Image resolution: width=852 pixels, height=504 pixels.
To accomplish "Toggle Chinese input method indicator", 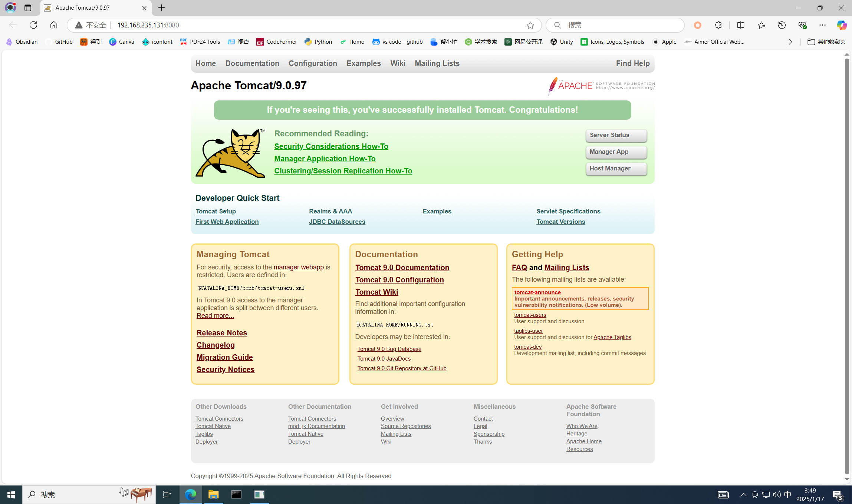I will (787, 494).
